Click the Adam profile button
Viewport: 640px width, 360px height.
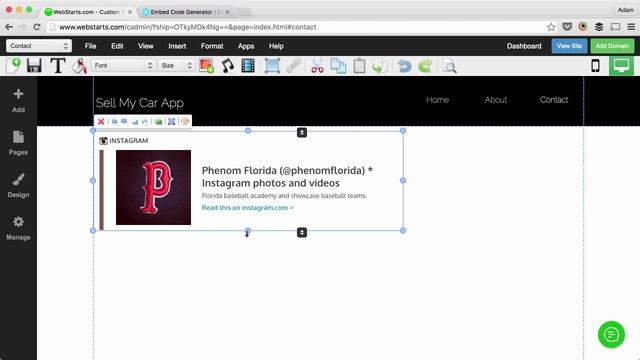(625, 10)
